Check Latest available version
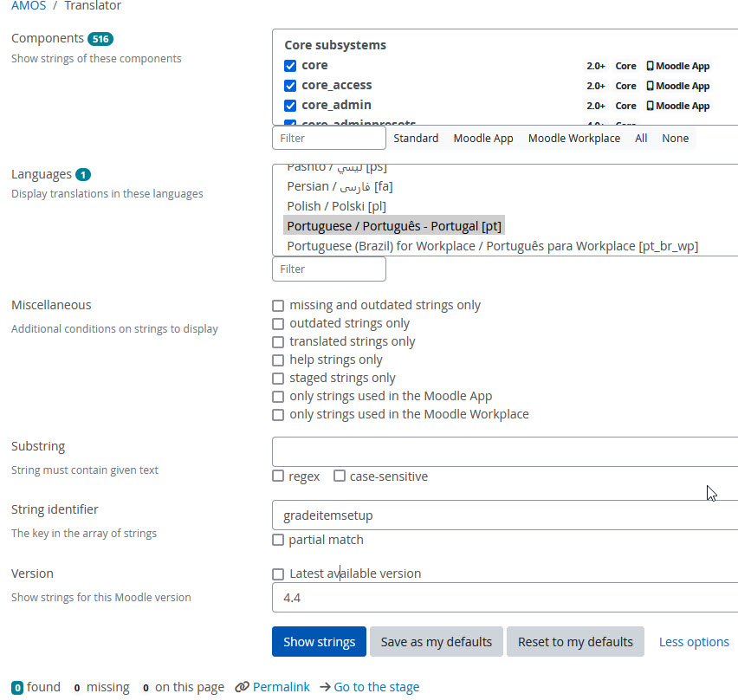The width and height of the screenshot is (738, 700). [x=278, y=574]
